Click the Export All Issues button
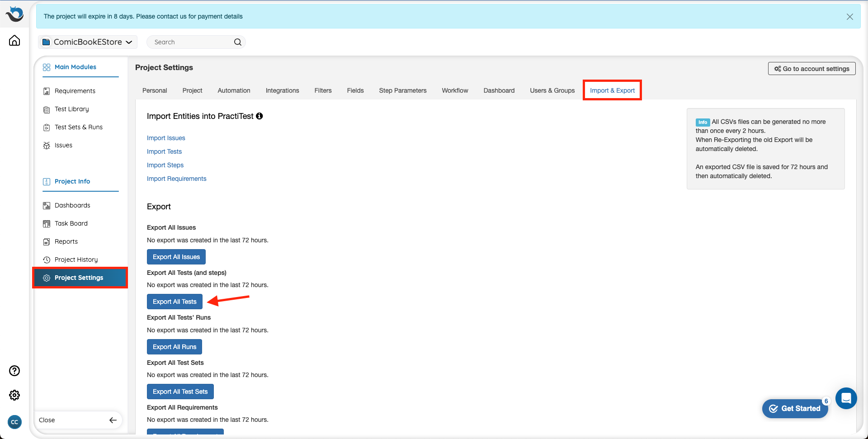The height and width of the screenshot is (439, 868). [x=176, y=257]
